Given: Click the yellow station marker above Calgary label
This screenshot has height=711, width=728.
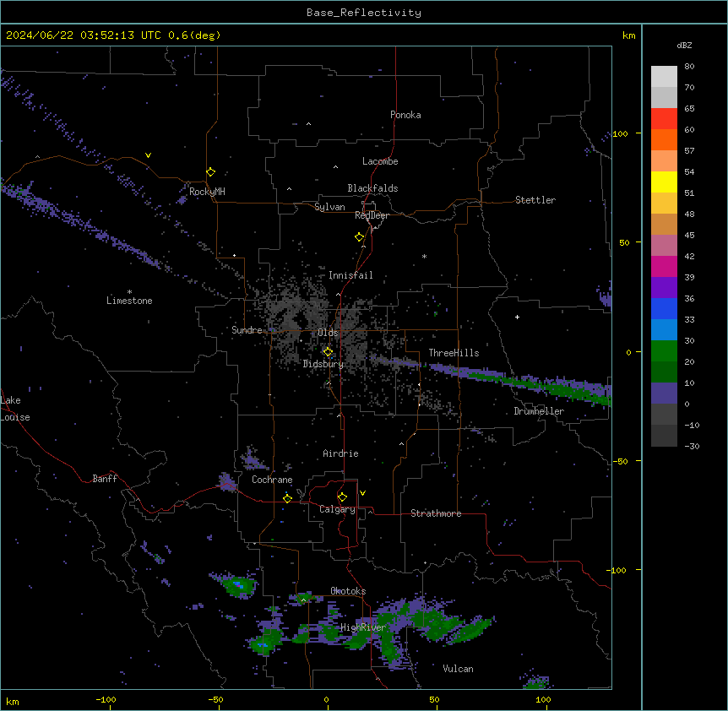Looking at the screenshot, I should [x=342, y=497].
